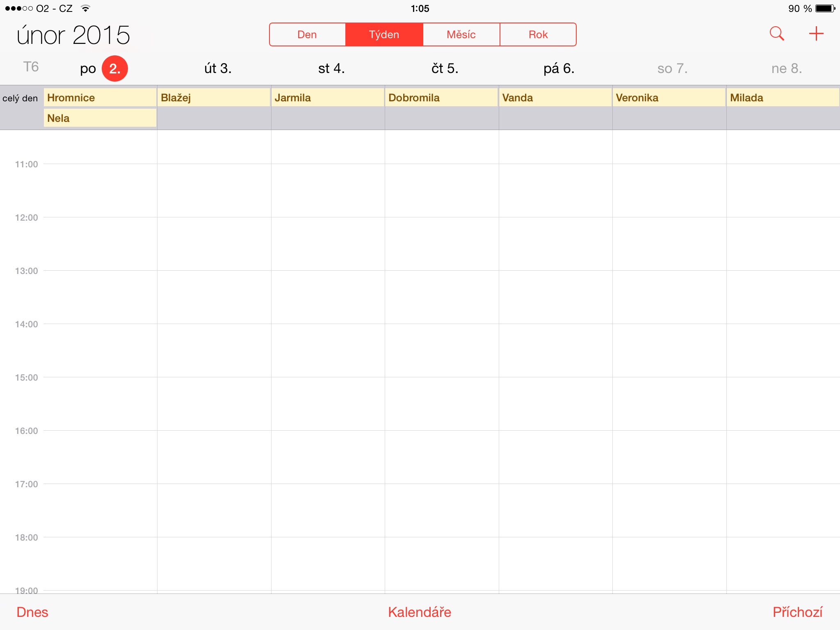
Task: Switch to Měsíc view
Action: [461, 34]
